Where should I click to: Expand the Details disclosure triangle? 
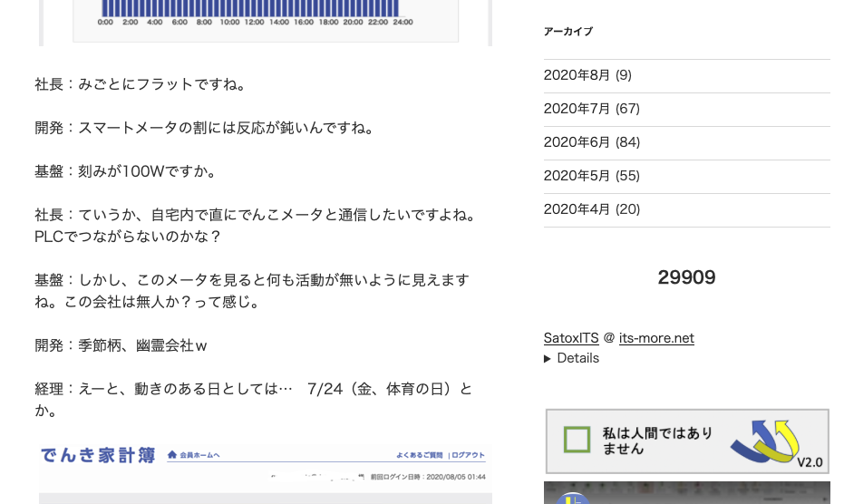[548, 358]
